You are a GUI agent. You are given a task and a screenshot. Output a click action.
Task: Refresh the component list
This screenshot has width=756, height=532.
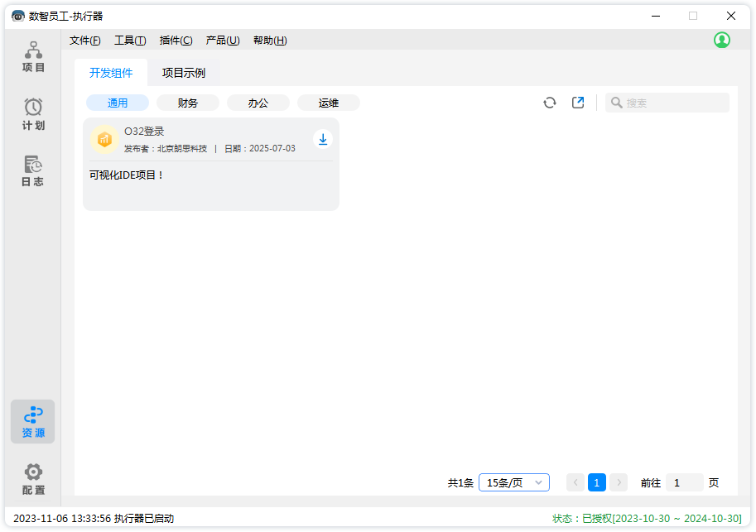(549, 103)
